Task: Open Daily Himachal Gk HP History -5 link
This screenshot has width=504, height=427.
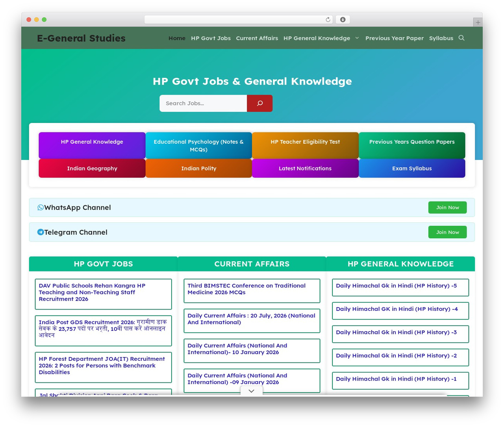Action: pyautogui.click(x=396, y=286)
